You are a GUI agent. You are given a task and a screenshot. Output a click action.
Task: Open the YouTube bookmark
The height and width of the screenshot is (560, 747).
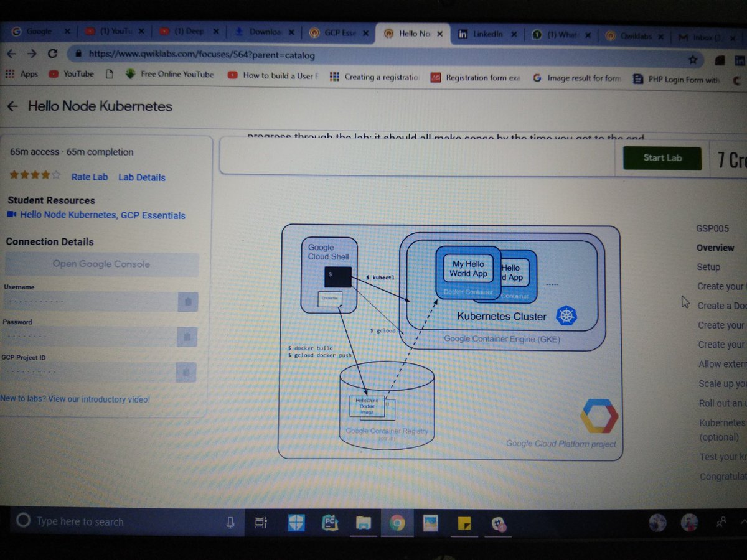(x=71, y=73)
